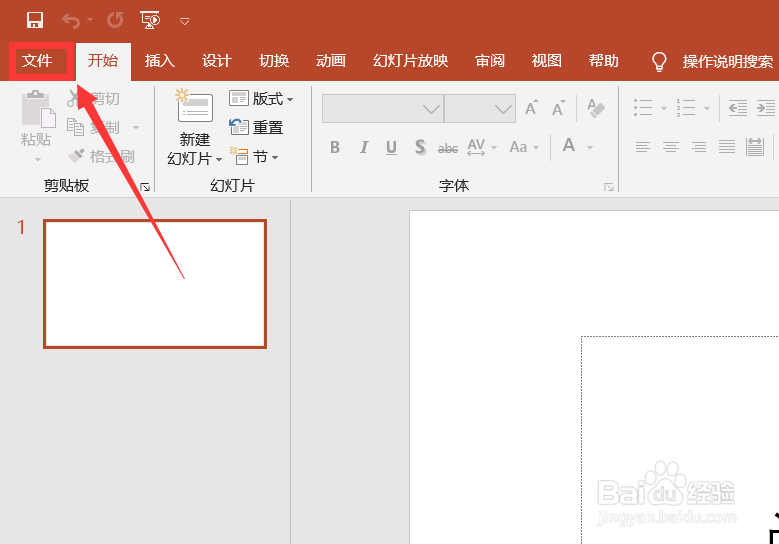Click the Redo/Repeat icon

point(115,20)
